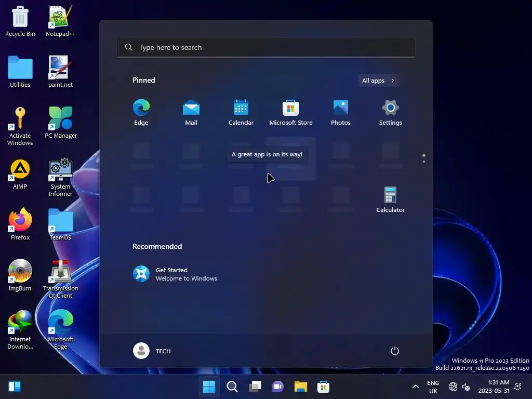Image resolution: width=532 pixels, height=399 pixels.
Task: Select the ImgBurn desktop shortcut
Action: (x=20, y=275)
